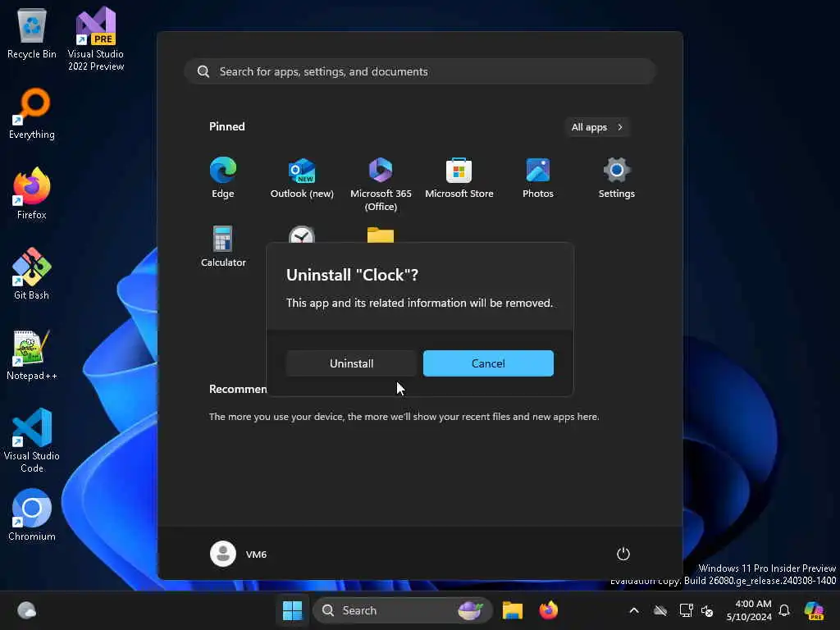Viewport: 840px width, 630px height.
Task: Select Visual Studio Code desktop shortcut
Action: pos(32,441)
